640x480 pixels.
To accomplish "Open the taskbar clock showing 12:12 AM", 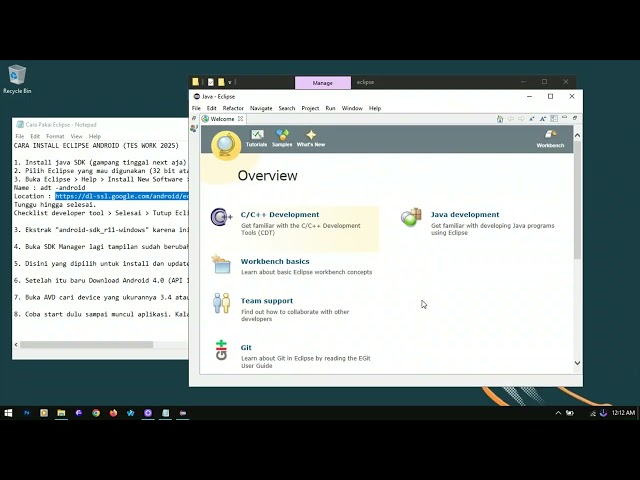I will point(623,413).
